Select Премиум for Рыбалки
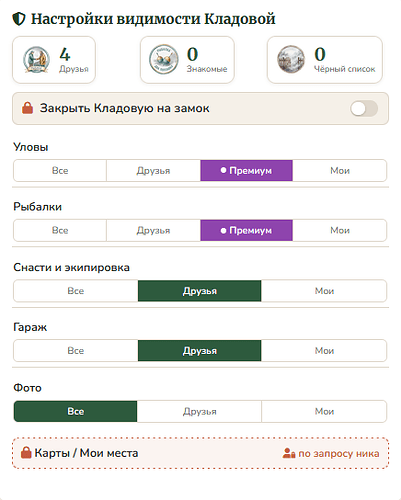Image resolution: width=401 pixels, height=500 pixels. pyautogui.click(x=246, y=230)
